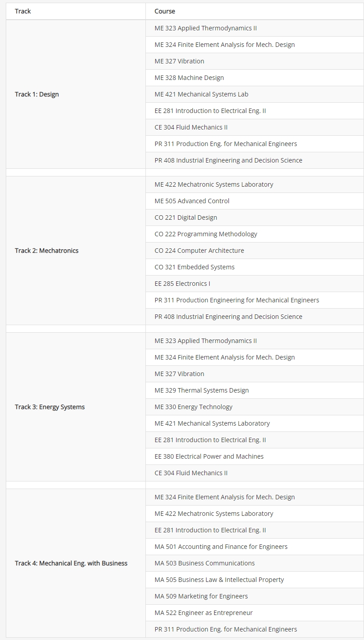Click CO 321 Embedded Systems row
Image resolution: width=364 pixels, height=640 pixels.
pos(194,267)
